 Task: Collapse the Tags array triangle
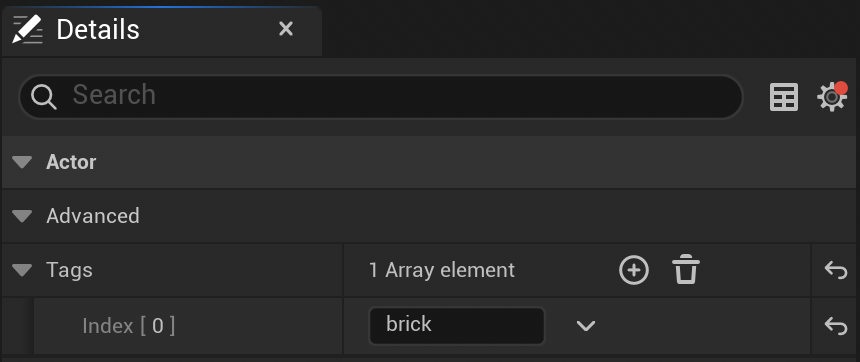pos(22,270)
